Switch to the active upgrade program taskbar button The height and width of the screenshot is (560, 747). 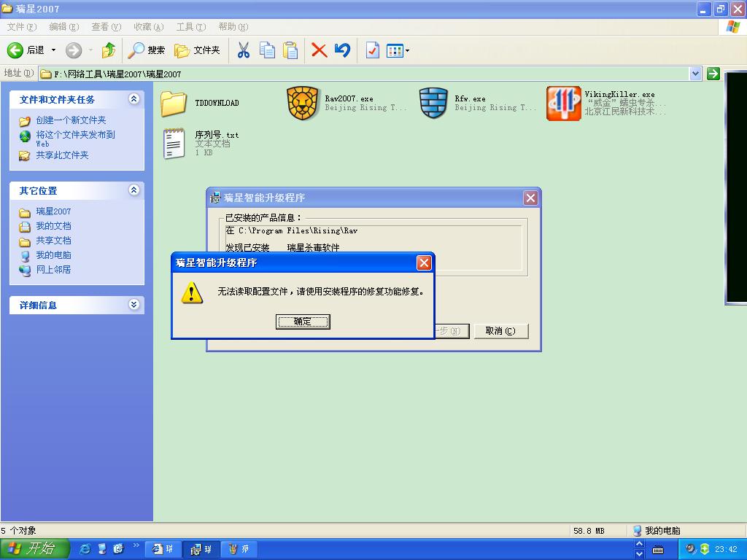(x=201, y=550)
